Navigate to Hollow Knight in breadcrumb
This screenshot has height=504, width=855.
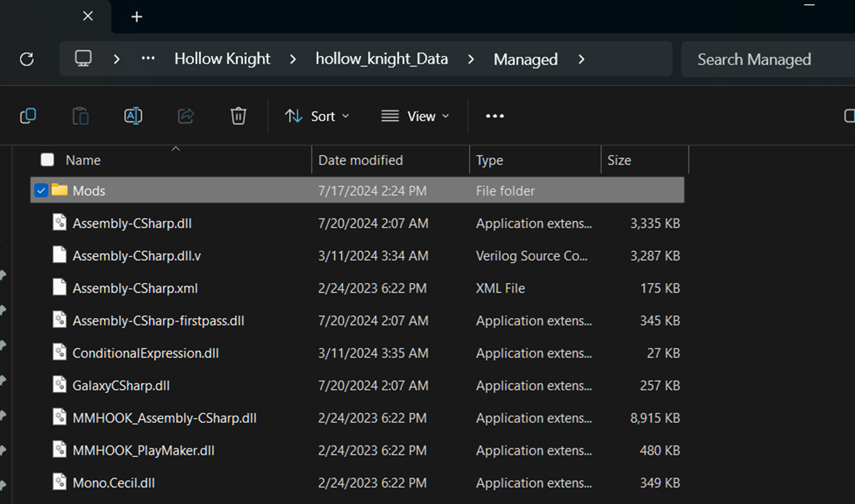pos(222,59)
